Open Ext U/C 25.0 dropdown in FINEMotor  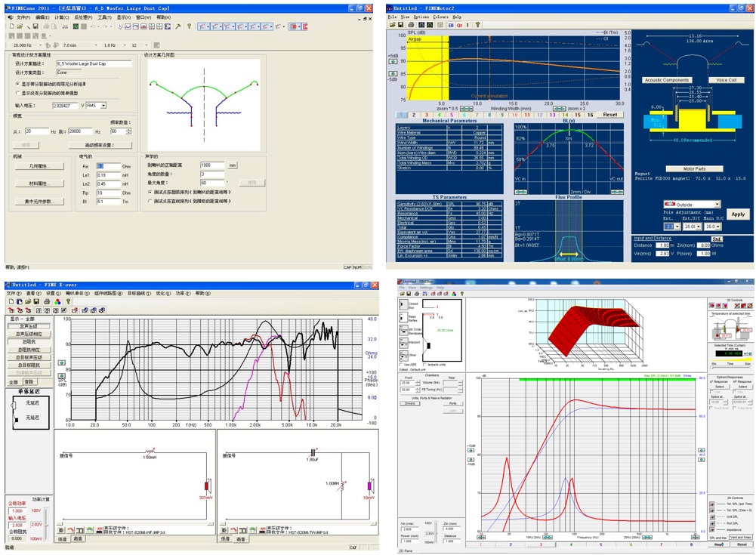point(699,226)
